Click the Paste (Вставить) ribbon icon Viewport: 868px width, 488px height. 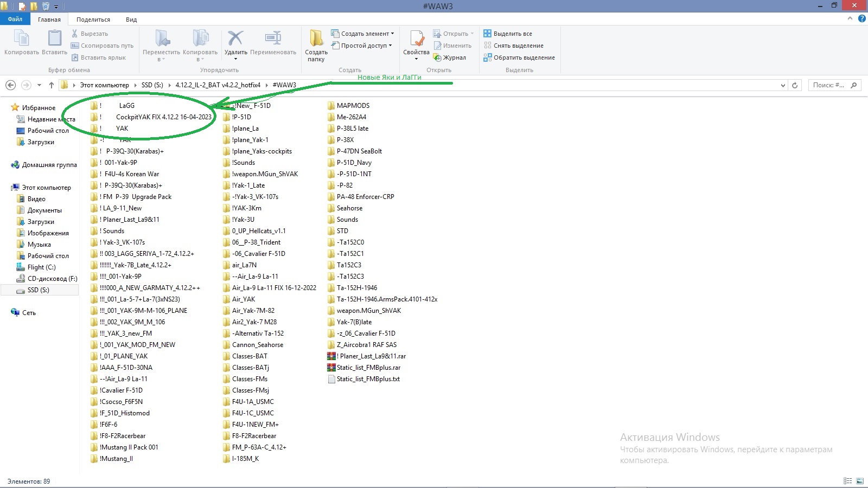[54, 38]
